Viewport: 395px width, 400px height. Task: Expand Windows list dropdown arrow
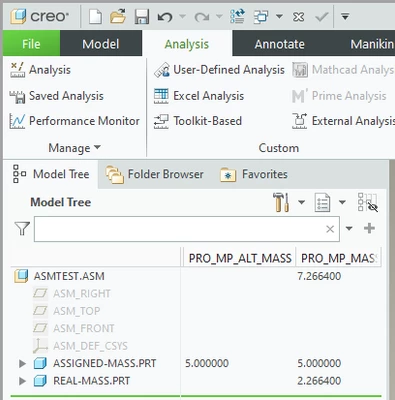(x=279, y=16)
